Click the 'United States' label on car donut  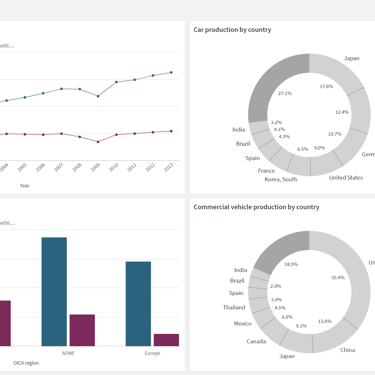click(x=346, y=178)
